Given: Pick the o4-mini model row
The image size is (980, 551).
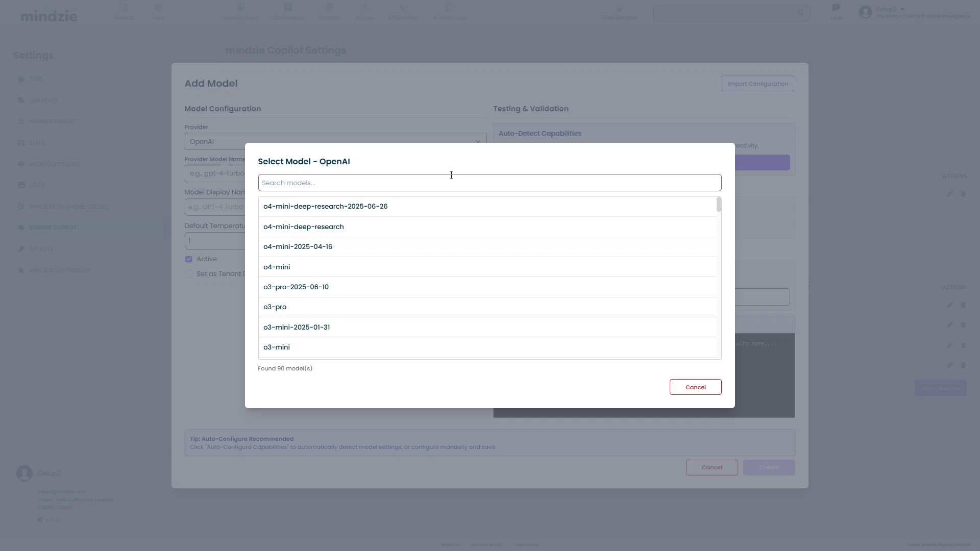Looking at the screenshot, I should tap(487, 267).
